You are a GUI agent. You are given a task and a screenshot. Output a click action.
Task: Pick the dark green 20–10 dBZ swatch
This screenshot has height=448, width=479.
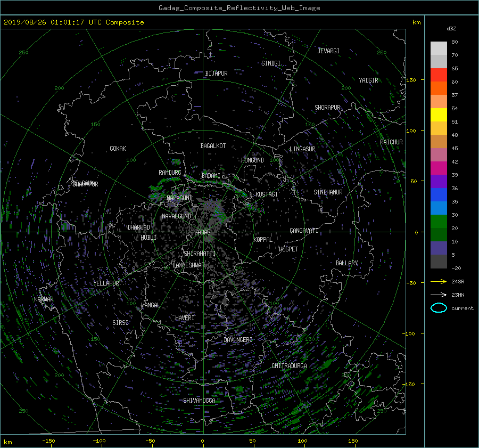pos(439,234)
